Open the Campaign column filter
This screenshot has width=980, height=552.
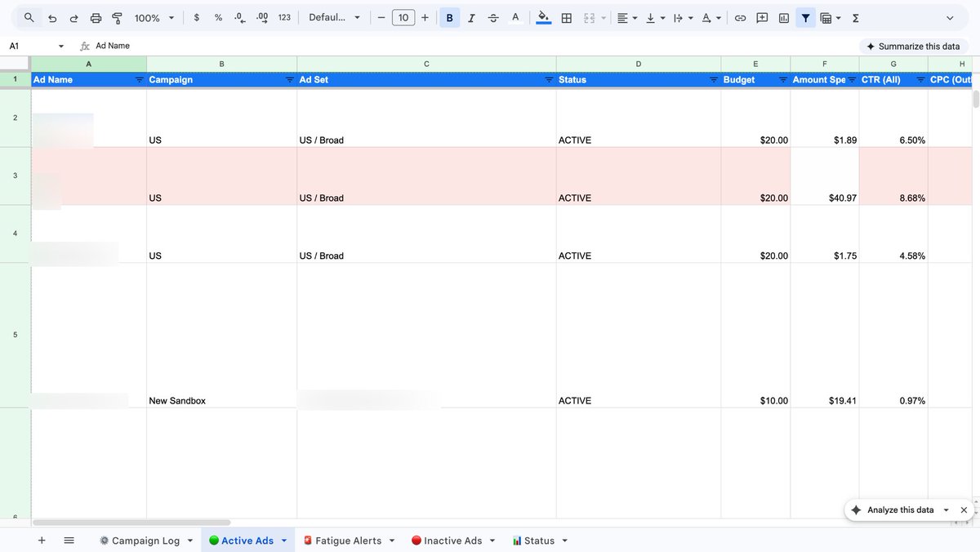(x=289, y=80)
